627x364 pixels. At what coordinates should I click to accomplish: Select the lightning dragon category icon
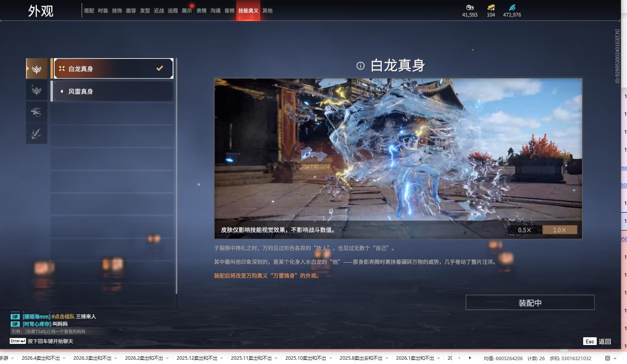36,133
